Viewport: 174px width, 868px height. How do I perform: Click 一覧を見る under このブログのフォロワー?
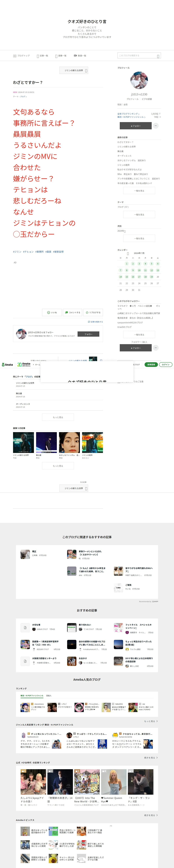(x=139, y=335)
